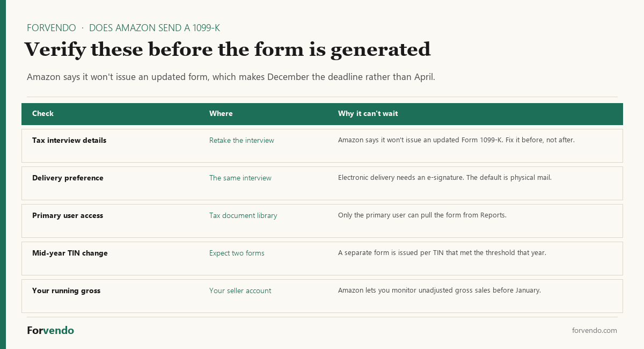Click forvendo.com in the footer
Viewport: 644px width, 349px height.
(595, 330)
